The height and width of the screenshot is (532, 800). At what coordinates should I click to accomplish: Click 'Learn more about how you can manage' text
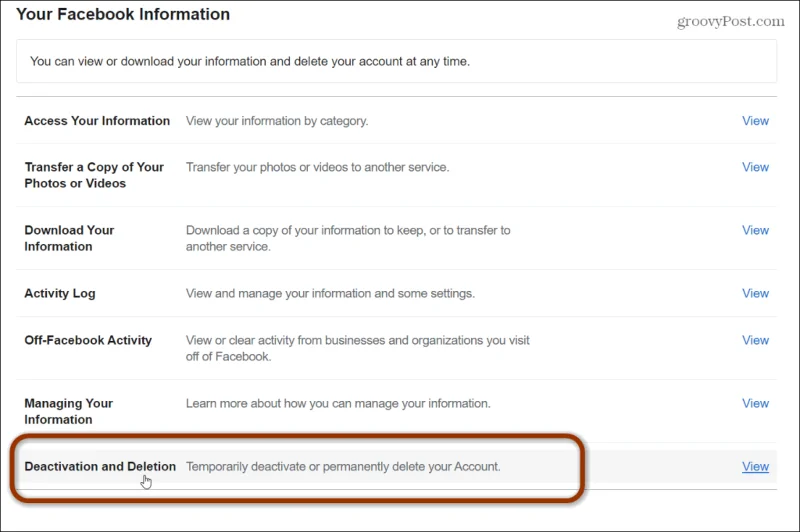pos(338,404)
